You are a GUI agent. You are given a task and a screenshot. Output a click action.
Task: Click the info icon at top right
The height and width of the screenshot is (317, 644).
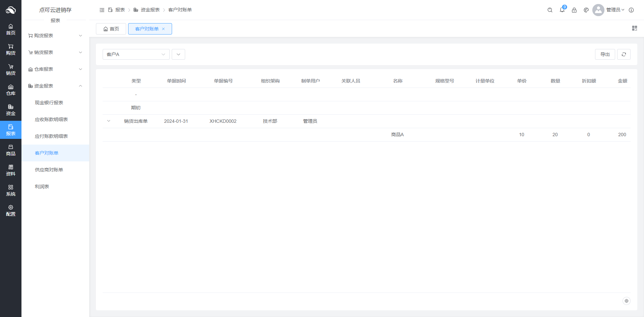click(x=631, y=10)
